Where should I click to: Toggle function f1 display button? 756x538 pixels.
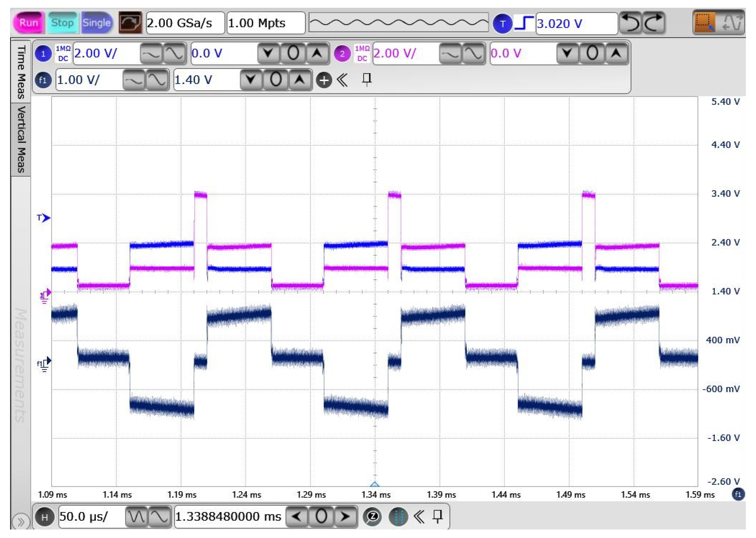click(x=43, y=80)
